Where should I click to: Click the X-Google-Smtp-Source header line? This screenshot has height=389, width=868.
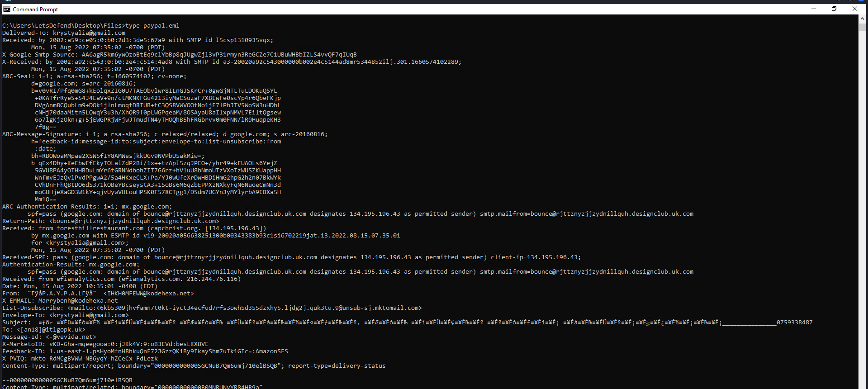coord(180,55)
